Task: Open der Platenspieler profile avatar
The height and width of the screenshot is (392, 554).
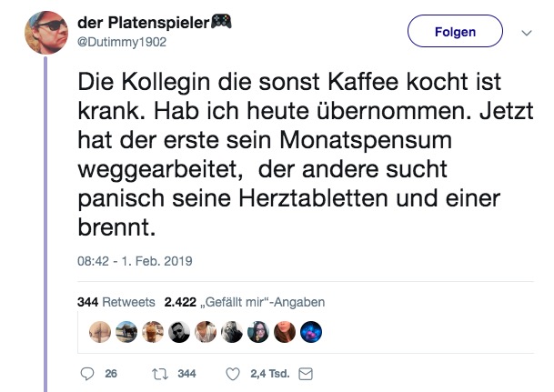Action: pos(46,33)
